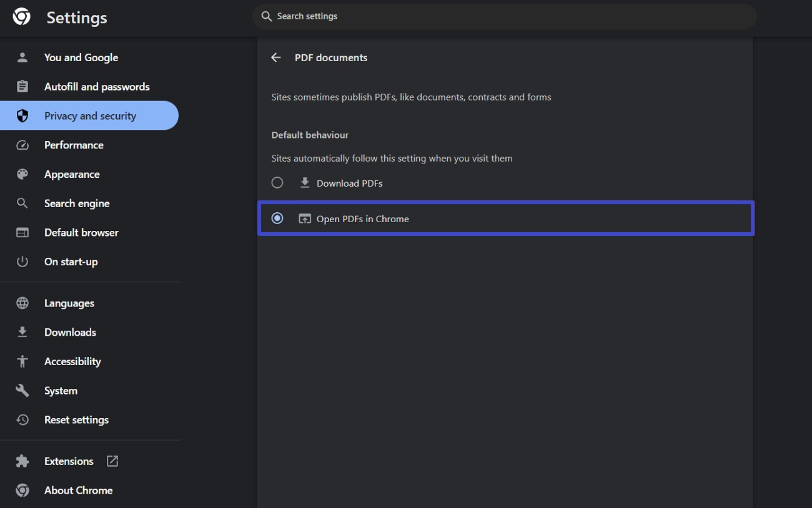Open the Search engine settings page
The width and height of the screenshot is (812, 508).
(77, 203)
